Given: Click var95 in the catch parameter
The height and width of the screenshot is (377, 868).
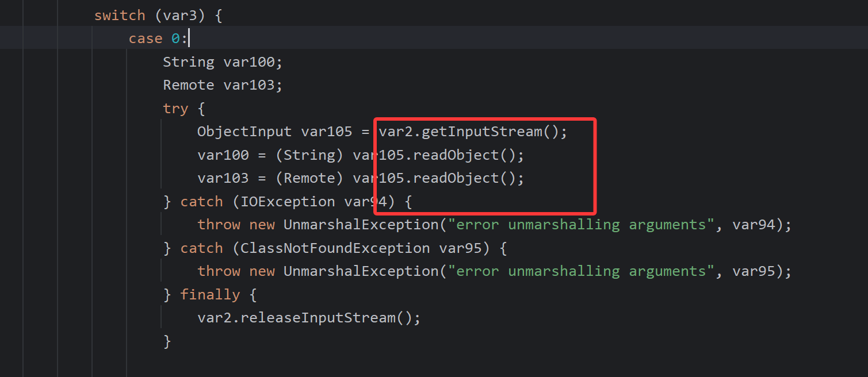Looking at the screenshot, I should (x=464, y=248).
